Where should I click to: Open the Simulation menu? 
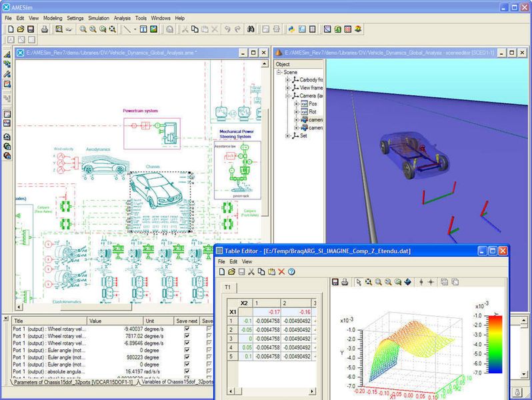(99, 18)
